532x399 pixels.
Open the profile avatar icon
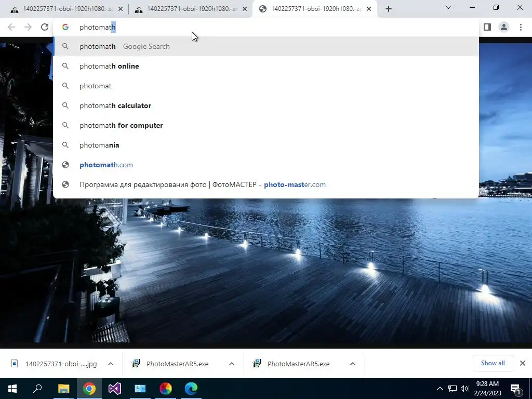pyautogui.click(x=504, y=27)
